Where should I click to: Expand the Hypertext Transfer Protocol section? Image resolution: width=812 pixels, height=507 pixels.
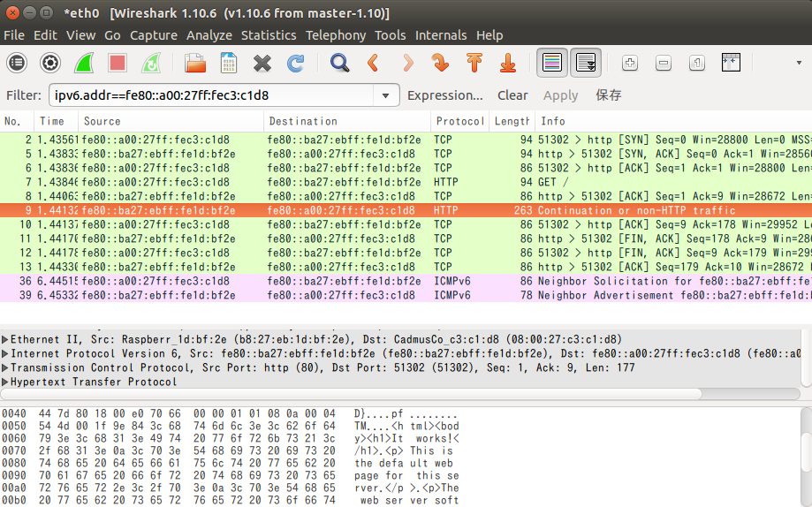[x=6, y=382]
